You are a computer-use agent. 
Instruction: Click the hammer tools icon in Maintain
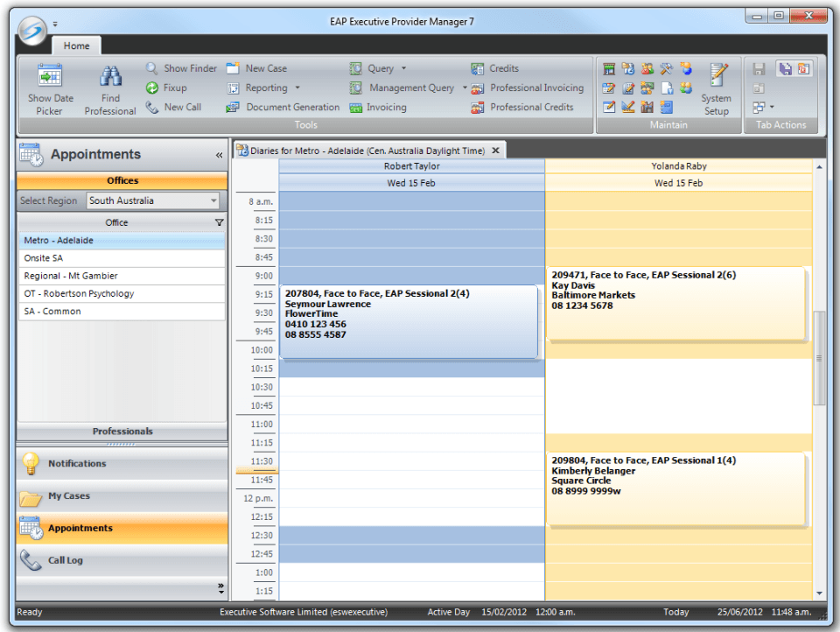pyautogui.click(x=666, y=68)
